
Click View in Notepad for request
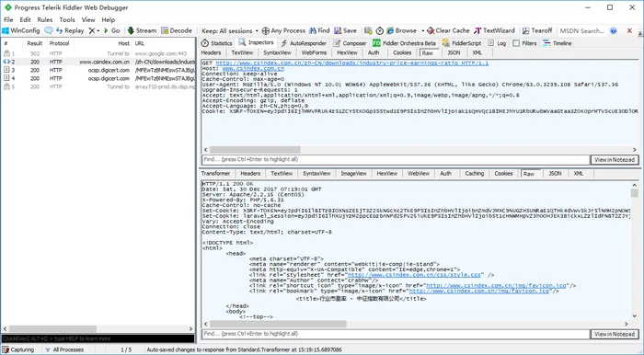(615, 160)
